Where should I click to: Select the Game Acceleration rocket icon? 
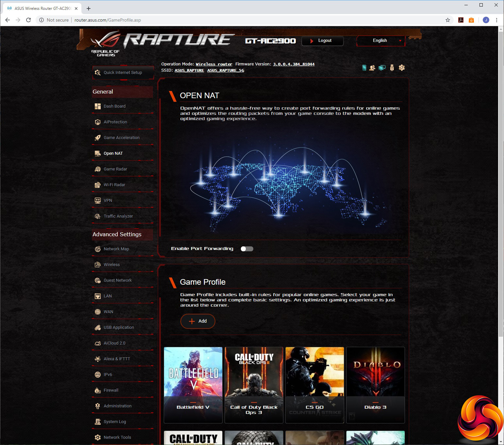[x=97, y=138]
